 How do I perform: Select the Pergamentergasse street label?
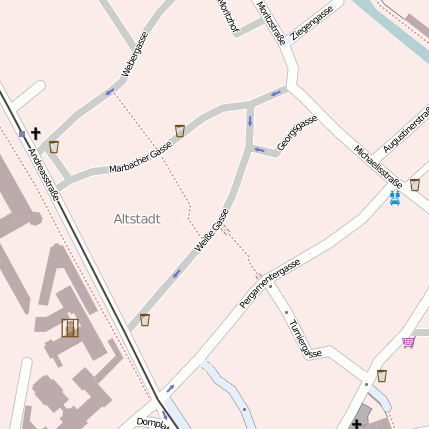tap(270, 283)
